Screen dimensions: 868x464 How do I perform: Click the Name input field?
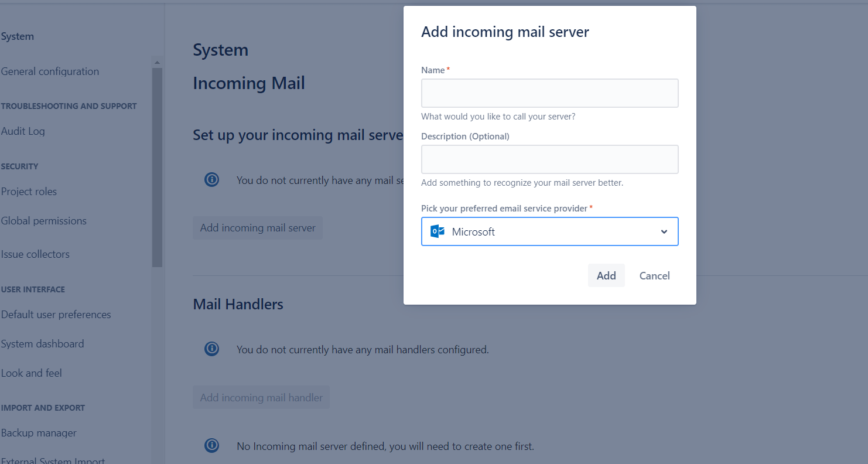(550, 93)
